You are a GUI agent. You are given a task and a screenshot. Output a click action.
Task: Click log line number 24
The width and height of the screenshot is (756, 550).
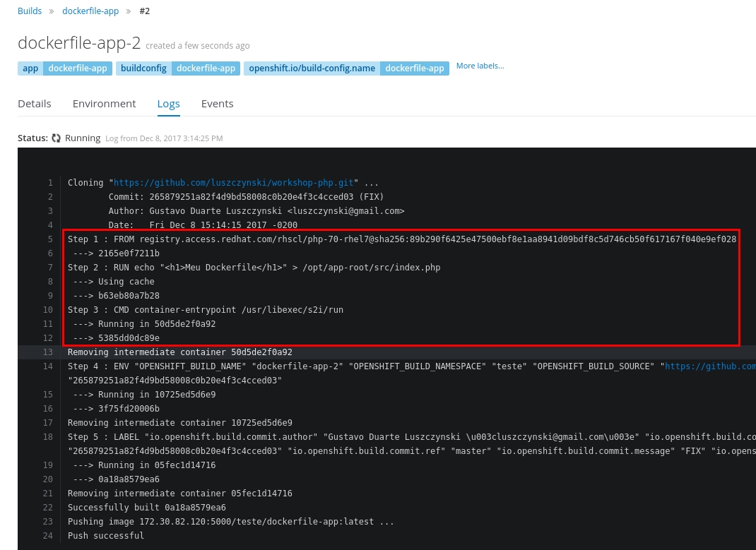48,536
